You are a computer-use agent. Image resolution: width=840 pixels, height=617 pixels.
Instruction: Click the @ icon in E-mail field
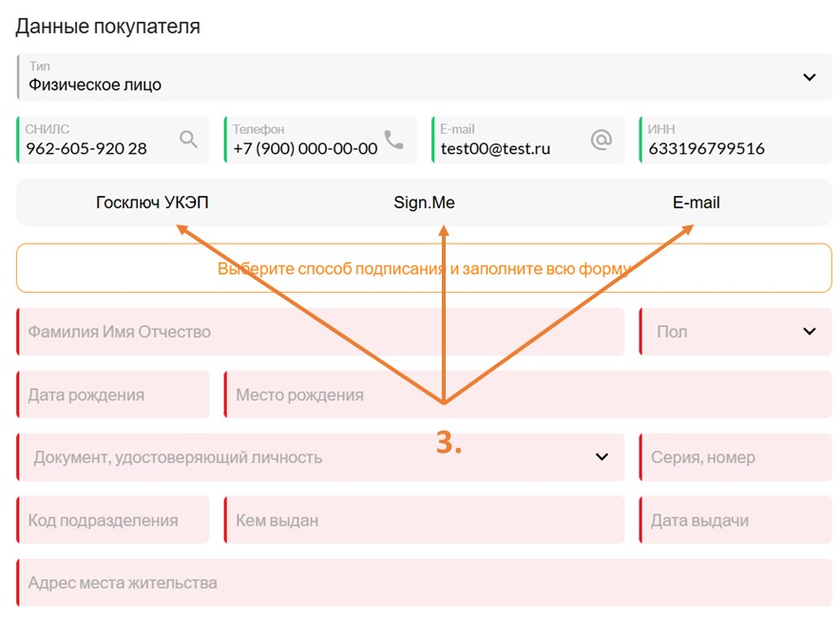601,140
